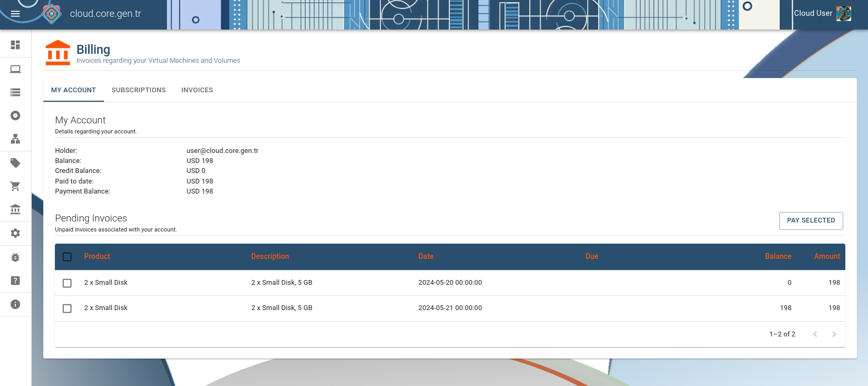The image size is (868, 386).
Task: Open the disc images sidebar icon
Action: [15, 115]
